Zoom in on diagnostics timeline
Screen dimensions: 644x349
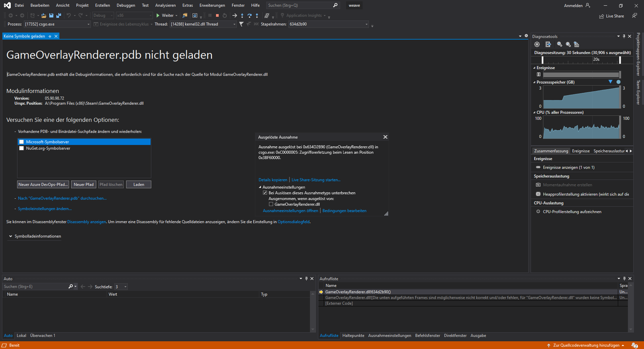tap(559, 44)
